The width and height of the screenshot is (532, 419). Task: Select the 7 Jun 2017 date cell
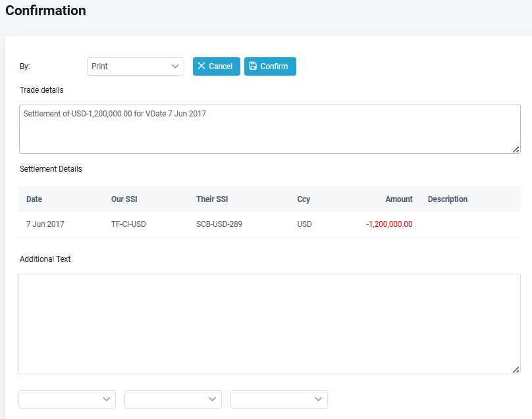tap(45, 224)
